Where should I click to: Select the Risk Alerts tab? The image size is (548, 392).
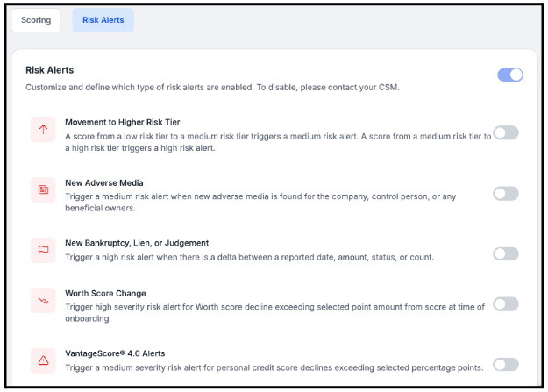pyautogui.click(x=103, y=20)
